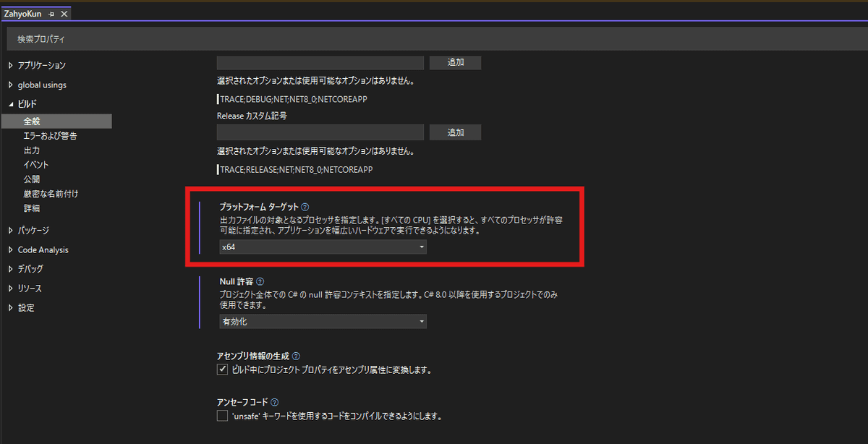The image size is (868, 444).
Task: Close the ZahyoKun tab
Action: pyautogui.click(x=64, y=14)
